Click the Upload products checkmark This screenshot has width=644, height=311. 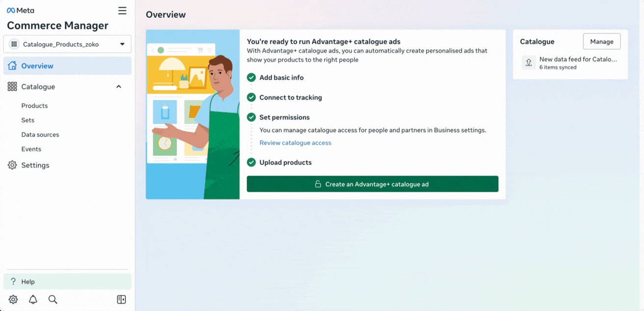click(x=251, y=162)
